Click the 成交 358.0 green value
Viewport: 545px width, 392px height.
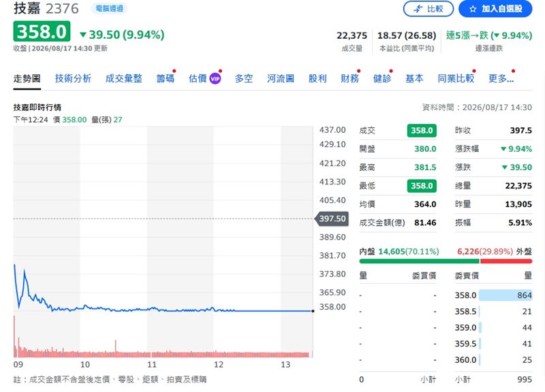pyautogui.click(x=422, y=131)
